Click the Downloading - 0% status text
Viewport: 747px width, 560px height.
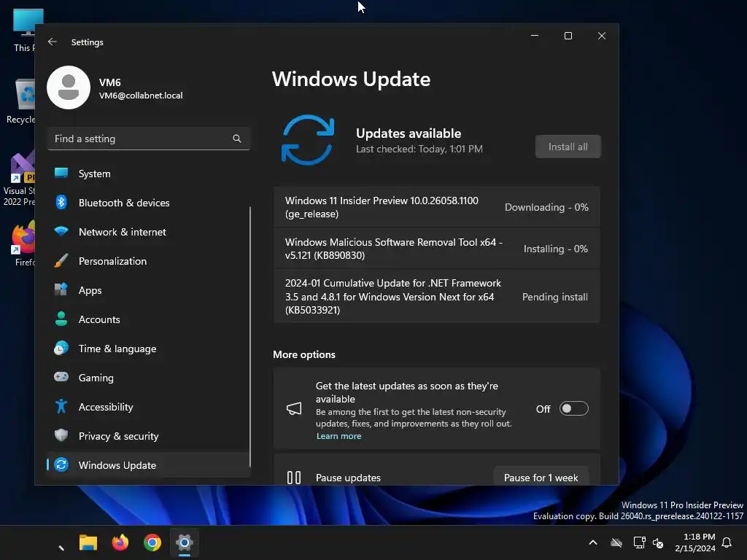coord(546,207)
